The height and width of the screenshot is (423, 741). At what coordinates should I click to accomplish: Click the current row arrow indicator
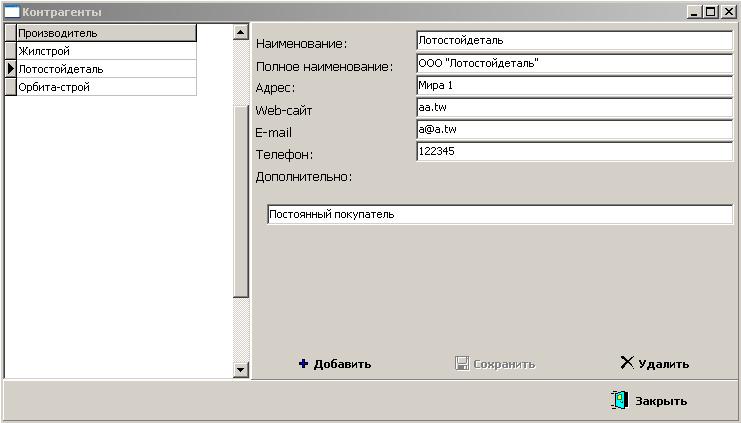click(x=11, y=69)
